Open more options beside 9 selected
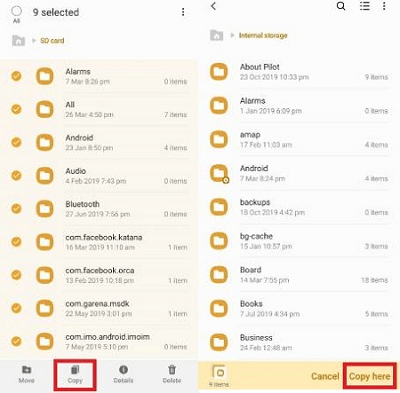Viewport: 400px width, 393px height. click(183, 12)
